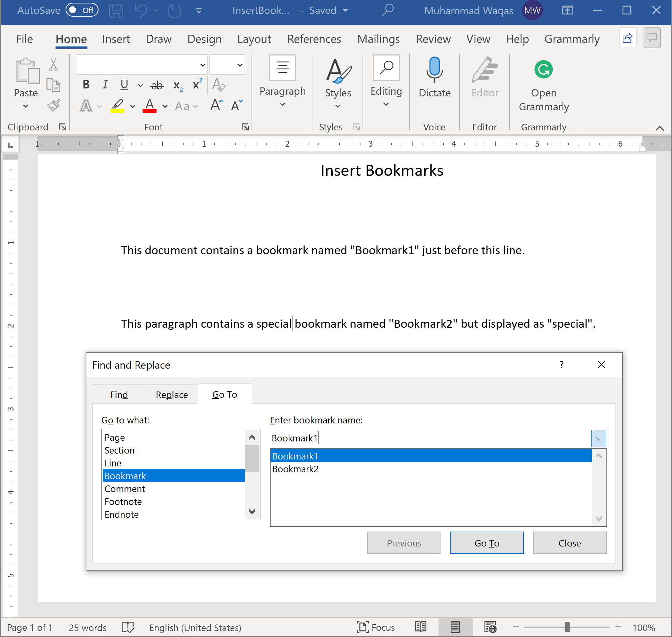Expand the font color arrow options
672x637 pixels.
point(165,106)
